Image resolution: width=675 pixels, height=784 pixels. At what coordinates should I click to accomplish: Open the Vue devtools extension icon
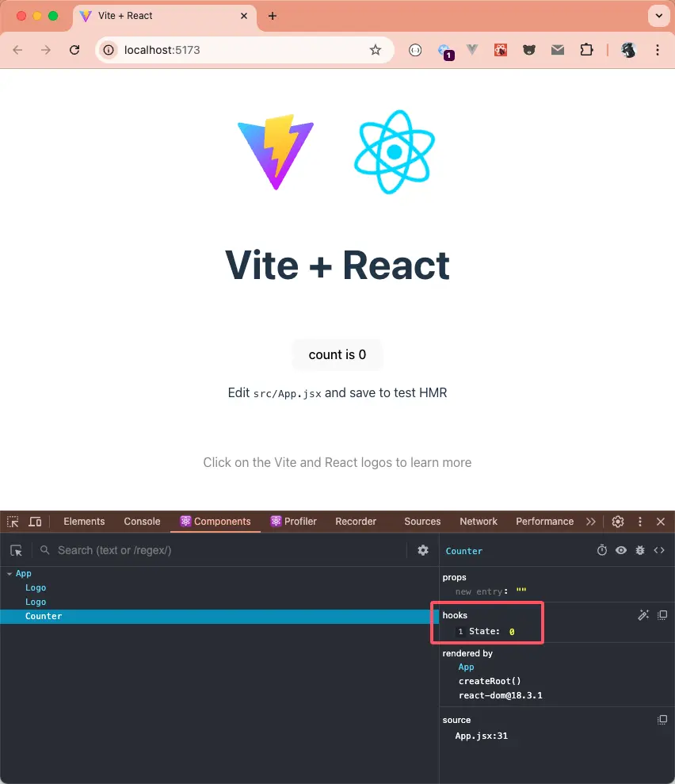(472, 50)
